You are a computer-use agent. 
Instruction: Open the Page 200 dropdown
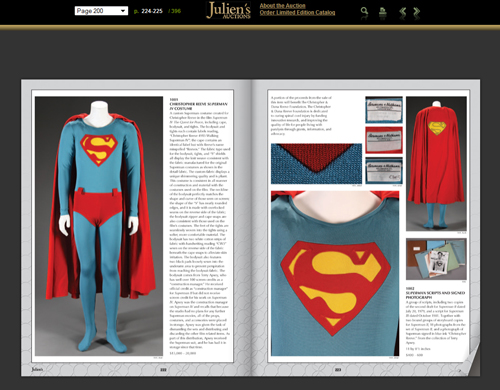pyautogui.click(x=101, y=11)
